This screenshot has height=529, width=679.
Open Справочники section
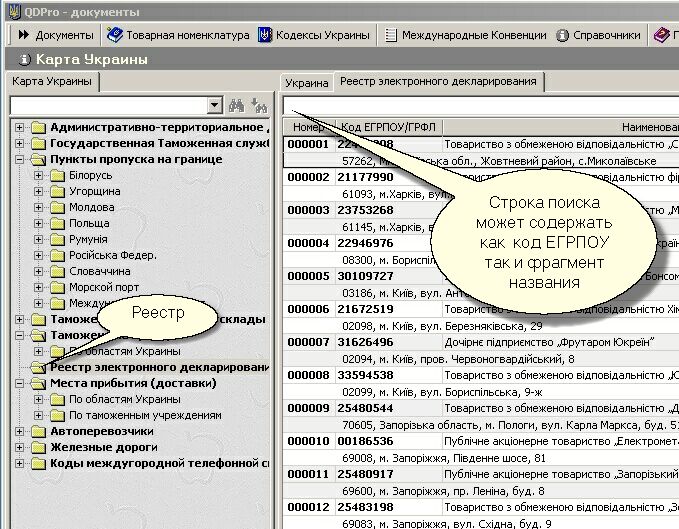click(598, 35)
